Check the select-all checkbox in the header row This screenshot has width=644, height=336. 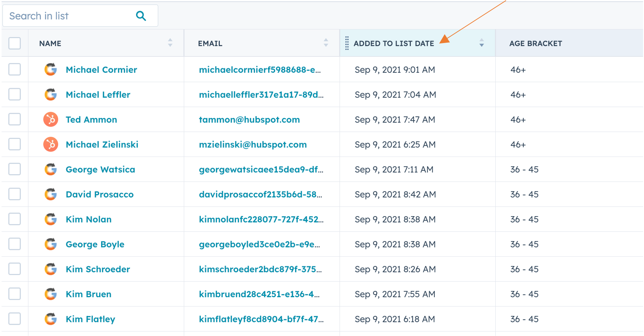point(14,43)
